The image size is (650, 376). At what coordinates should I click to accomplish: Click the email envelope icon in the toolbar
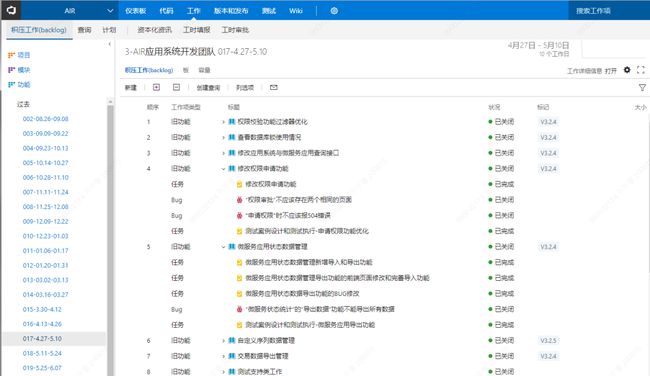(274, 87)
